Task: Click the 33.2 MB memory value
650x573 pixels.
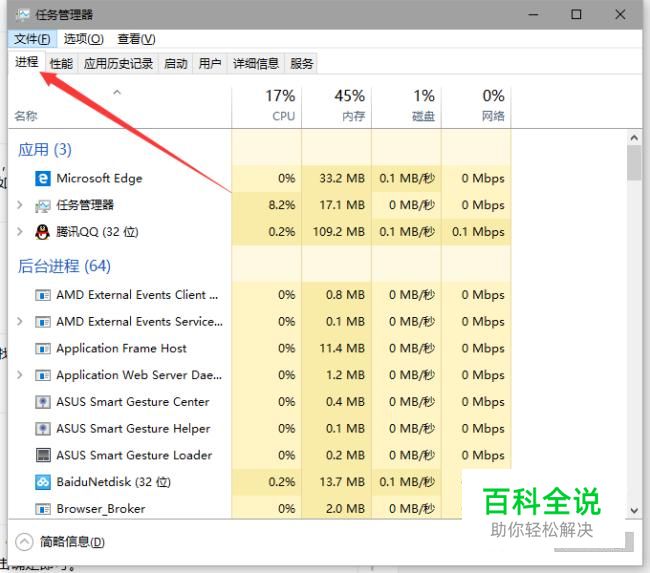Action: (342, 179)
